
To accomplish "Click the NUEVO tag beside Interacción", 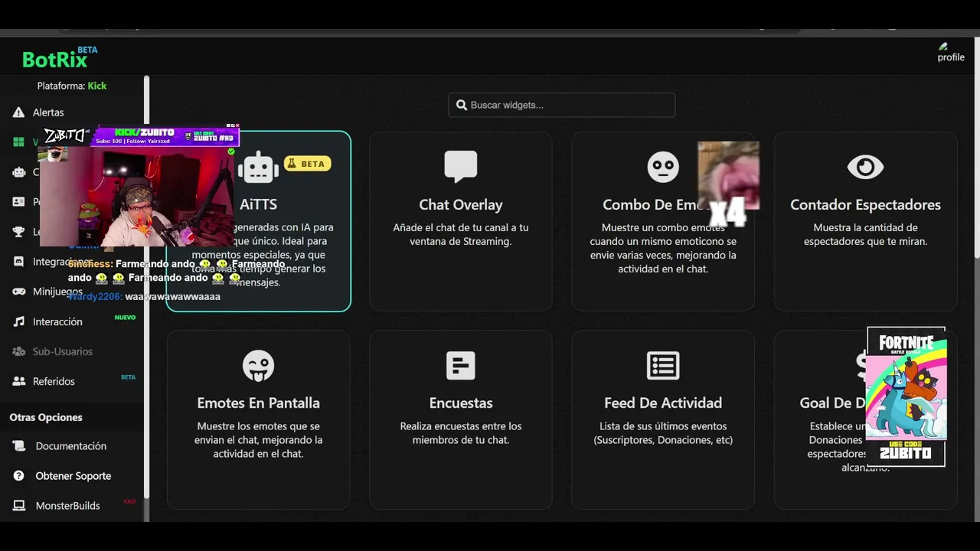I will [125, 318].
